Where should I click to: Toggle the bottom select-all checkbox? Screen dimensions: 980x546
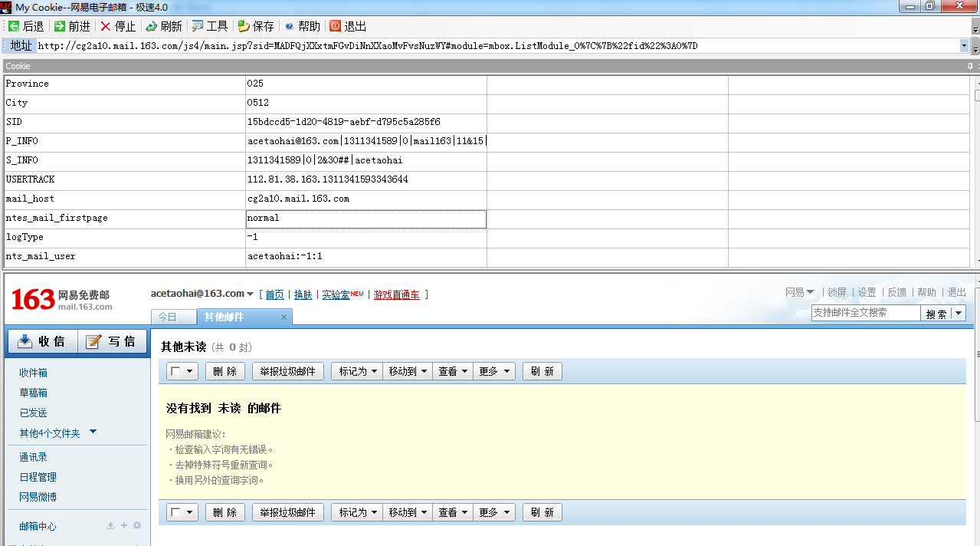coord(176,512)
